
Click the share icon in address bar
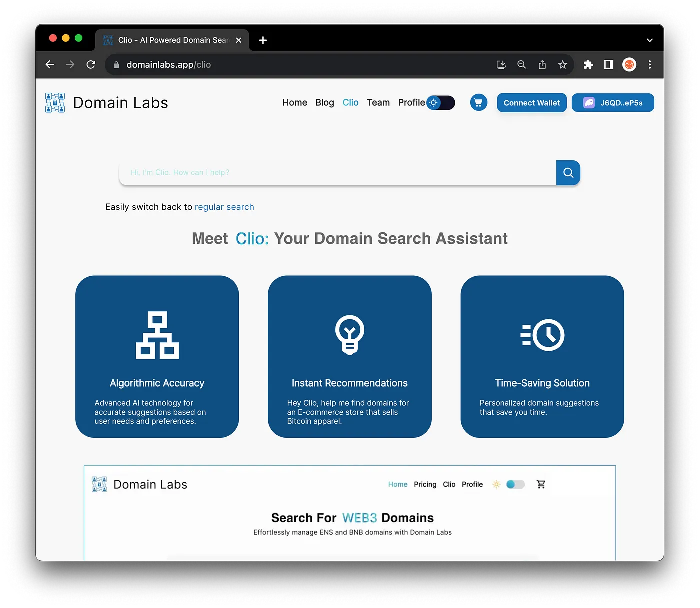tap(542, 64)
